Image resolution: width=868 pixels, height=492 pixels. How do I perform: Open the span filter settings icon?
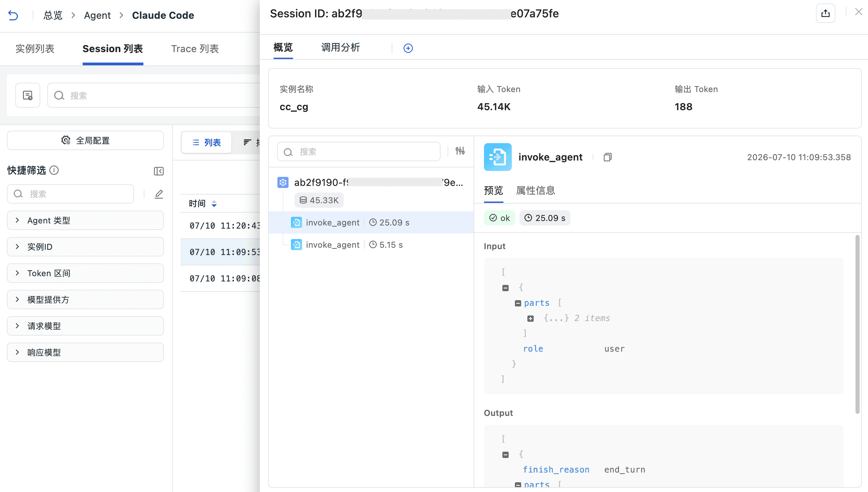460,151
